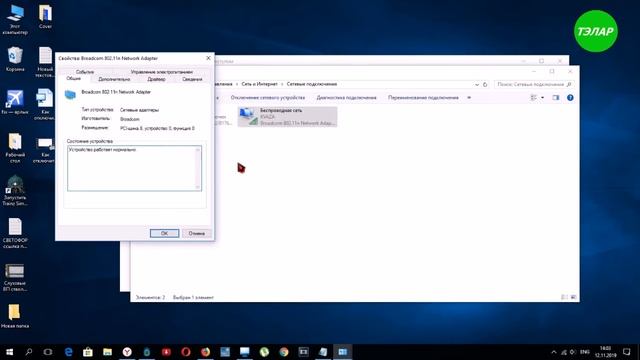640x360 pixels.
Task: Switch to the Драйвер tab
Action: click(x=156, y=79)
